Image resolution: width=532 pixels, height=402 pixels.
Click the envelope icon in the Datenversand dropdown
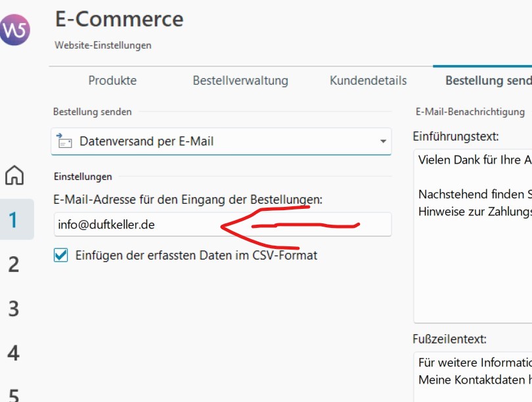64,141
